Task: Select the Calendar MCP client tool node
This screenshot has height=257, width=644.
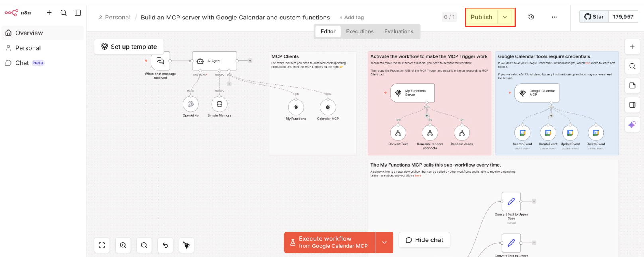Action: 328,107
